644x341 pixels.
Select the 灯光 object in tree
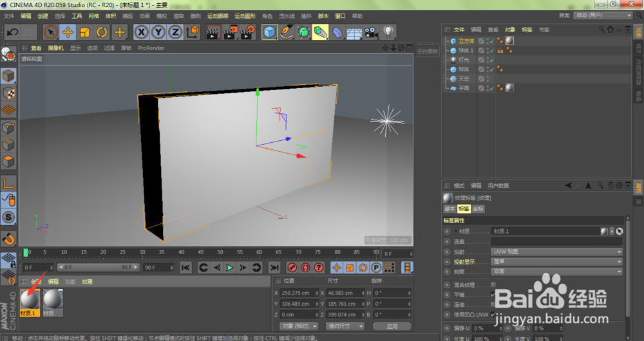[464, 60]
